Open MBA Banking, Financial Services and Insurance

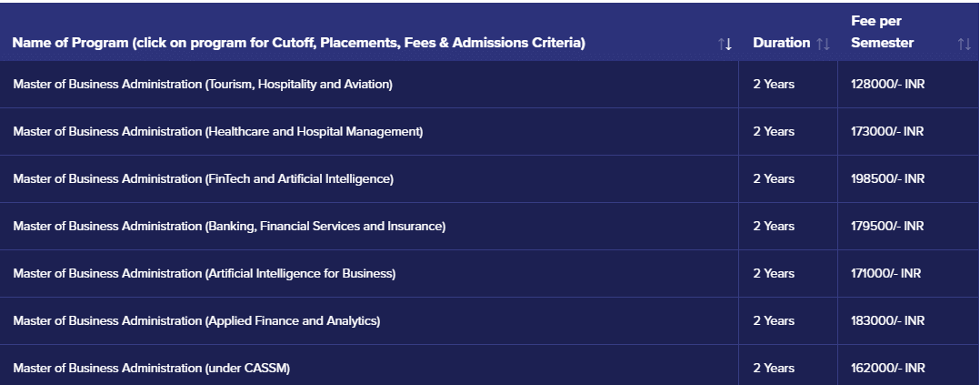pos(229,227)
